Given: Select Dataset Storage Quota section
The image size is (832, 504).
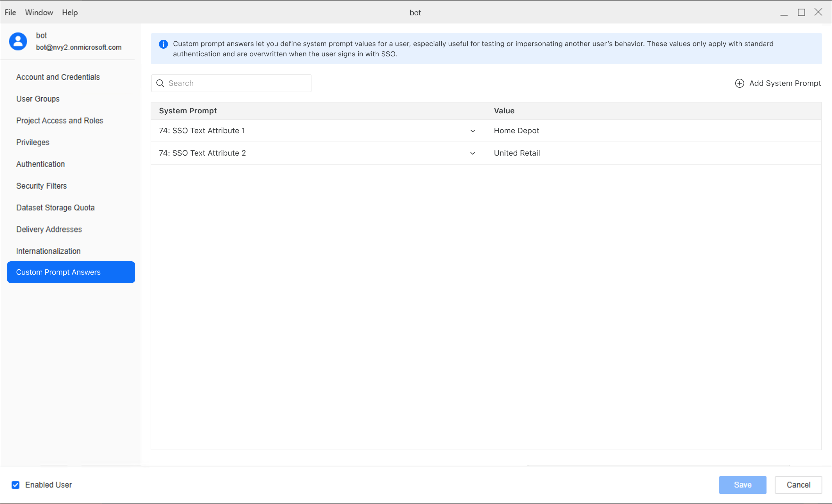Looking at the screenshot, I should click(x=55, y=208).
